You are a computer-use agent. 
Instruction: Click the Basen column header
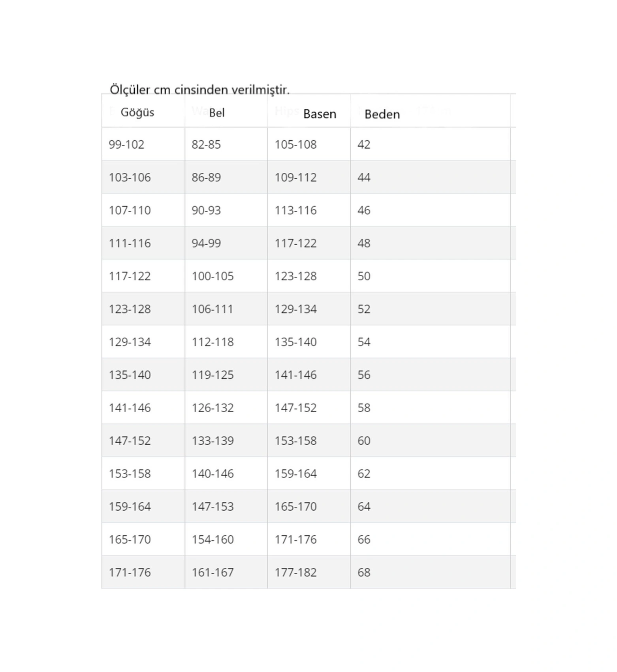pyautogui.click(x=320, y=114)
